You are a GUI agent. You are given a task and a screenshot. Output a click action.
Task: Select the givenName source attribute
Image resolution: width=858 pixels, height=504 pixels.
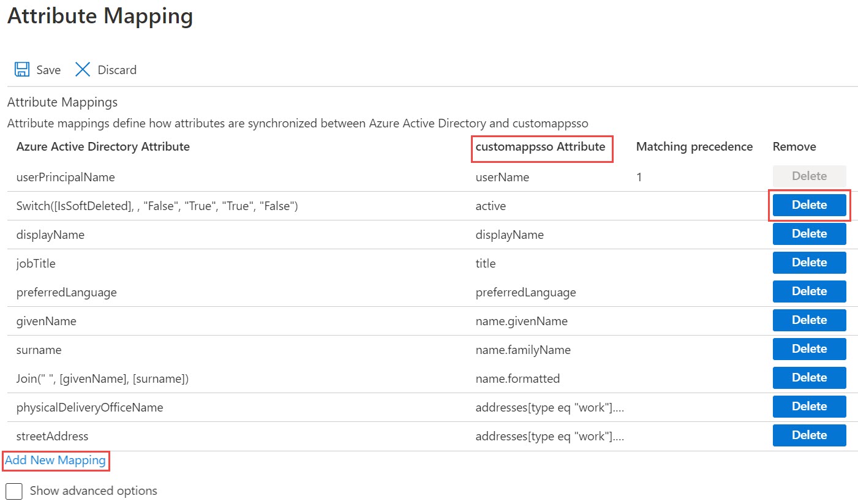pyautogui.click(x=47, y=322)
